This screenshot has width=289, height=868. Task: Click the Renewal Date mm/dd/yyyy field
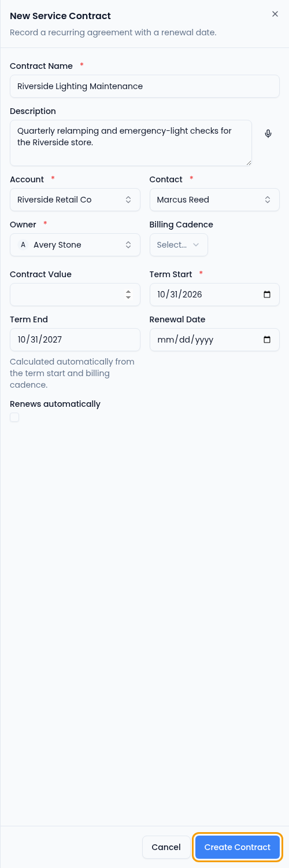pyautogui.click(x=214, y=340)
